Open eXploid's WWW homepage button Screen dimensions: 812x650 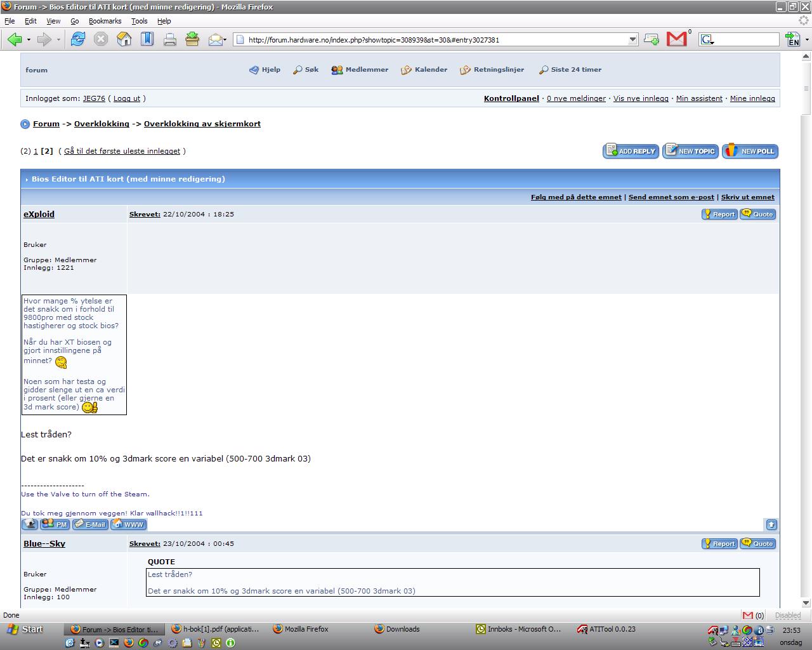129,524
